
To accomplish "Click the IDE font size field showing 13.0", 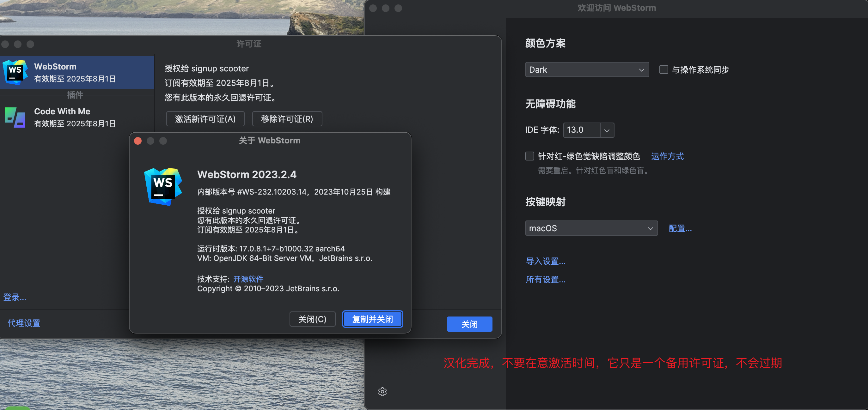I will [582, 130].
